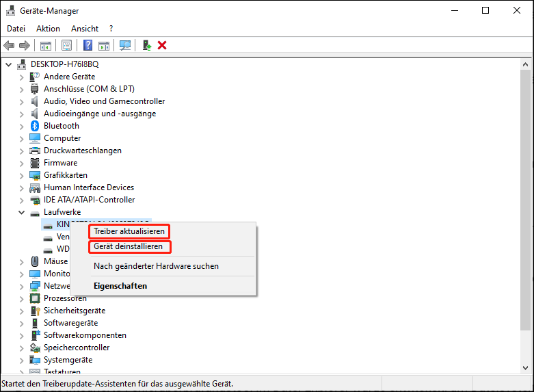Select the Ven drive under Laufwerke
Viewport: 534px width, 392px height.
(63, 237)
